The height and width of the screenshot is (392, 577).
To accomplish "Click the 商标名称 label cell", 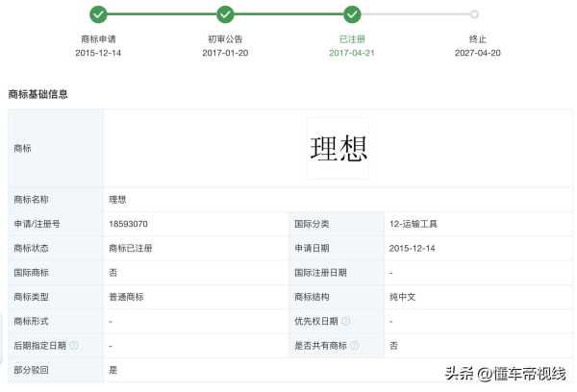I will coord(56,199).
